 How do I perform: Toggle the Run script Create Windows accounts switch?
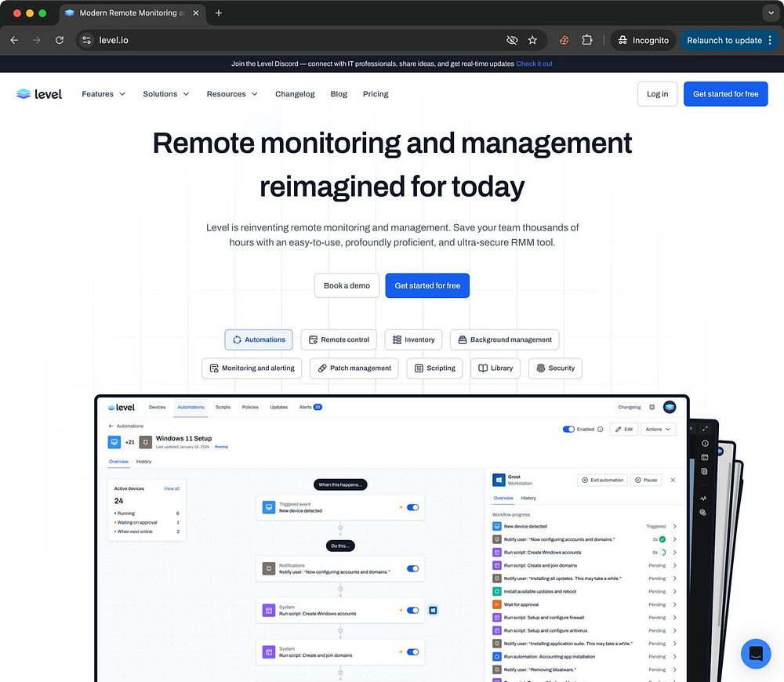pyautogui.click(x=412, y=610)
